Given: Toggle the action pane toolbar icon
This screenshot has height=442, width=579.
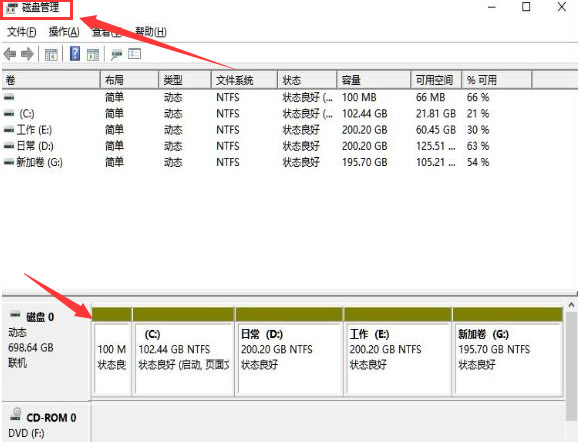Looking at the screenshot, I should pyautogui.click(x=93, y=55).
